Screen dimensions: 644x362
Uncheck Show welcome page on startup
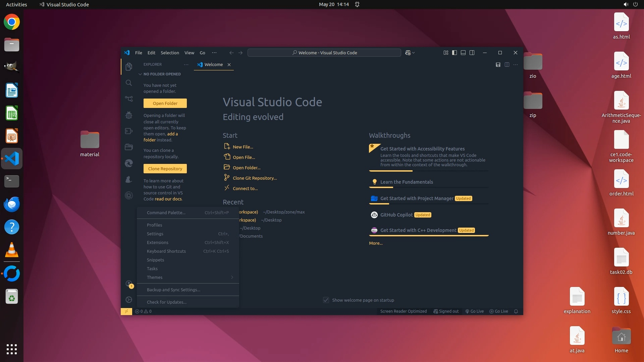coord(326,300)
